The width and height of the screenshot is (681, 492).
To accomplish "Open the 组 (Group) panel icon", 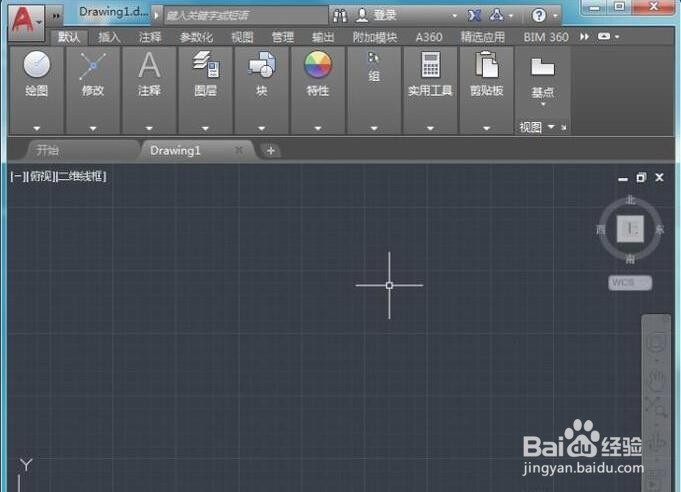I will pyautogui.click(x=374, y=57).
